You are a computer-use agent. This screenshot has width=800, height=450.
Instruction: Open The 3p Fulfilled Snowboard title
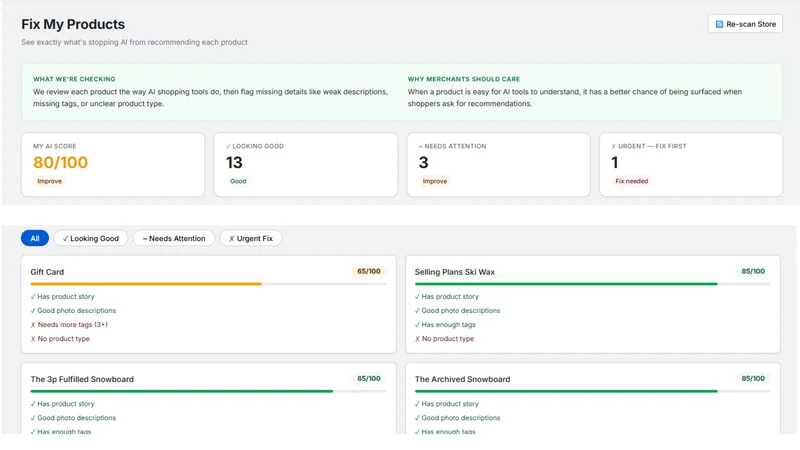82,379
